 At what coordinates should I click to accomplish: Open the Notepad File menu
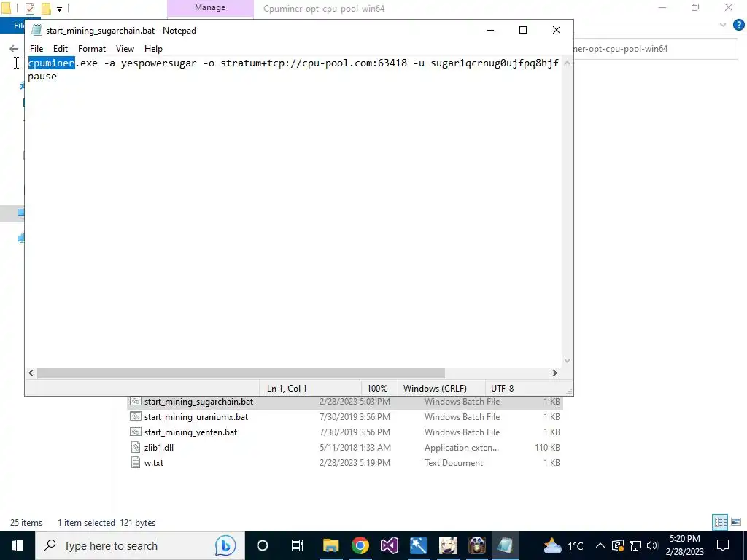point(36,49)
